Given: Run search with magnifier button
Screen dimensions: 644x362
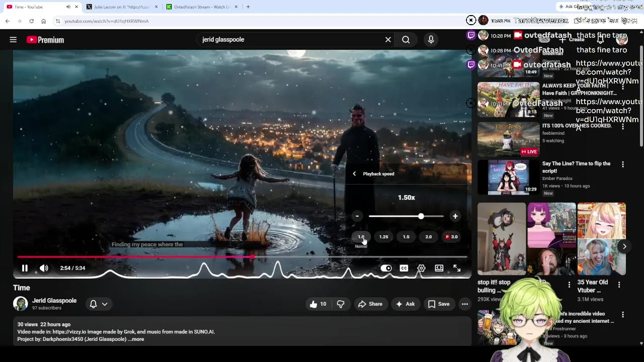Looking at the screenshot, I should [406, 40].
